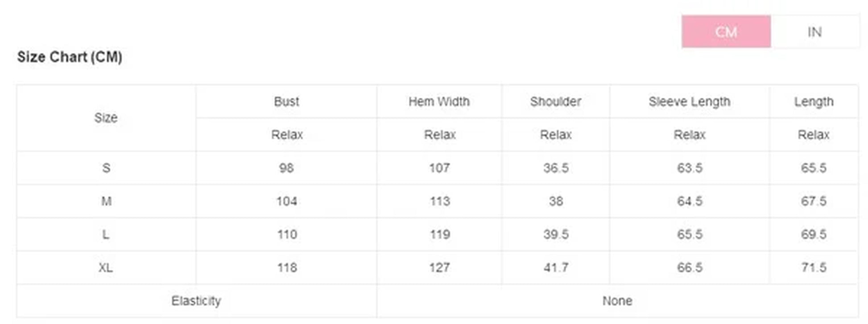Screen dimensions: 868x324
Task: Click bust value 98 for size S
Action: 286,168
